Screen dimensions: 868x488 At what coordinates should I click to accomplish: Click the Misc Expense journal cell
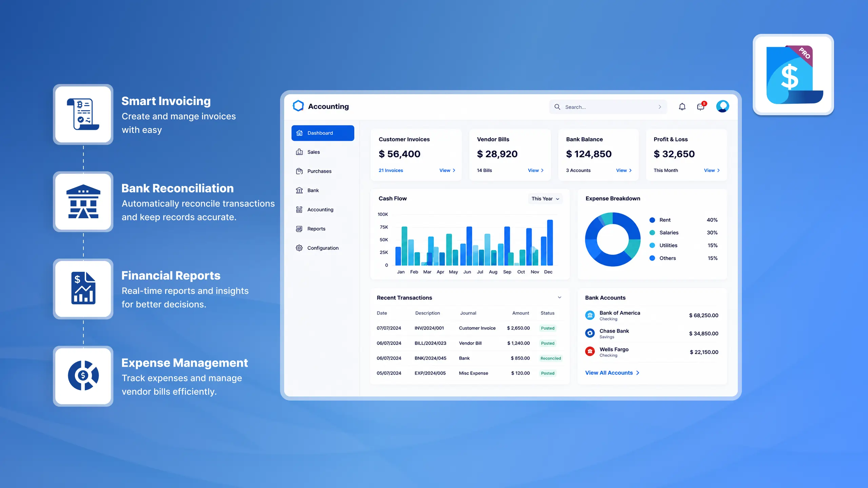point(473,373)
